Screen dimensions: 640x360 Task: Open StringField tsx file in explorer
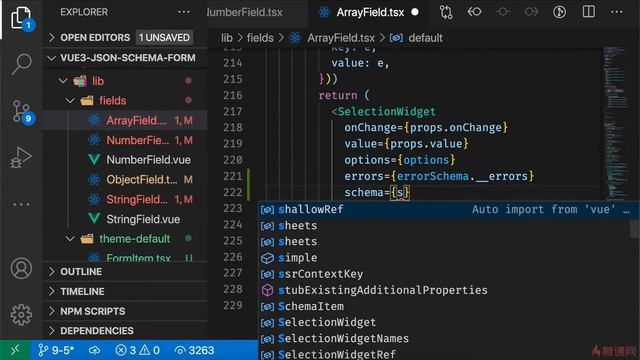125,199
